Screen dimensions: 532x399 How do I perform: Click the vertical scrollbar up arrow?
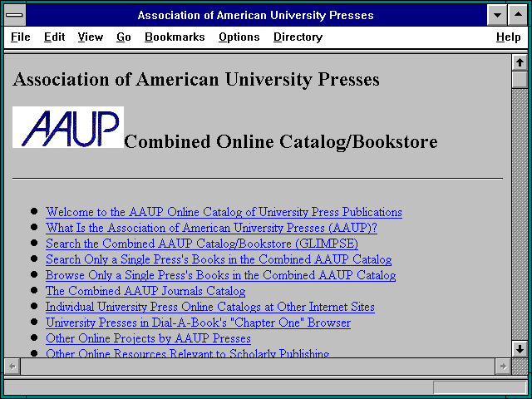tap(520, 63)
